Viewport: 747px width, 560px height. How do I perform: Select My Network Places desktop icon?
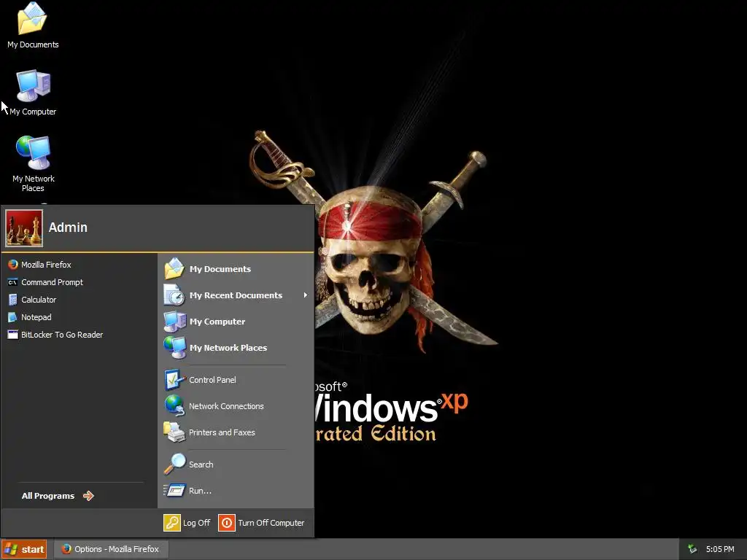33,164
